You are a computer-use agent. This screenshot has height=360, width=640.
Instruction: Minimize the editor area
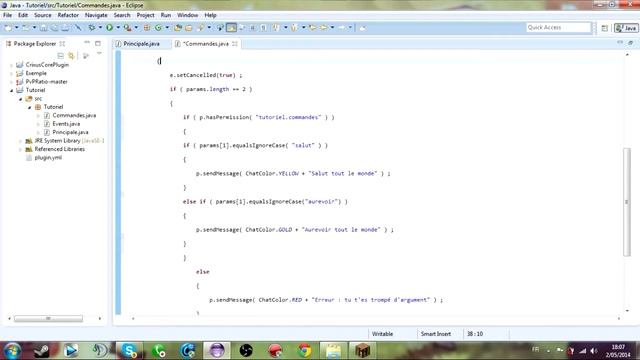620,43
